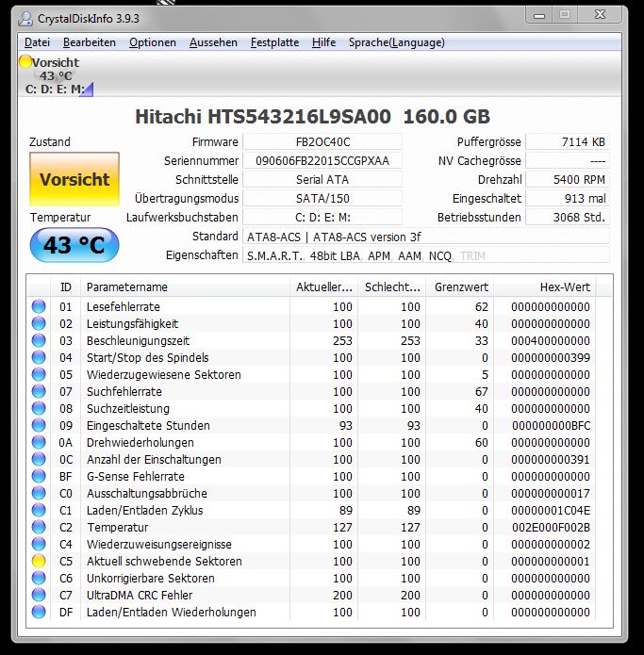
Task: Click the status icon for Laden/Entladen Wiederholungen
Action: click(39, 612)
